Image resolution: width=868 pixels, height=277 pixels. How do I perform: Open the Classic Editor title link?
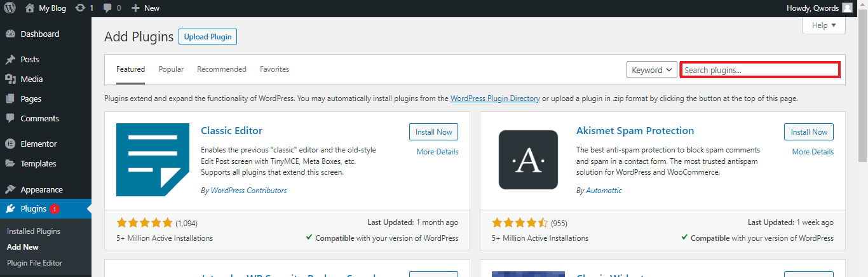pos(231,131)
